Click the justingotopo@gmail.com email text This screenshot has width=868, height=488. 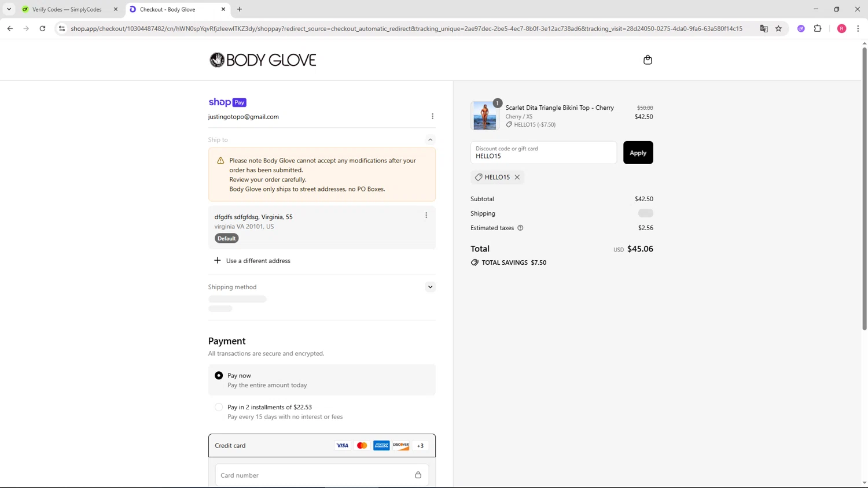pyautogui.click(x=244, y=117)
